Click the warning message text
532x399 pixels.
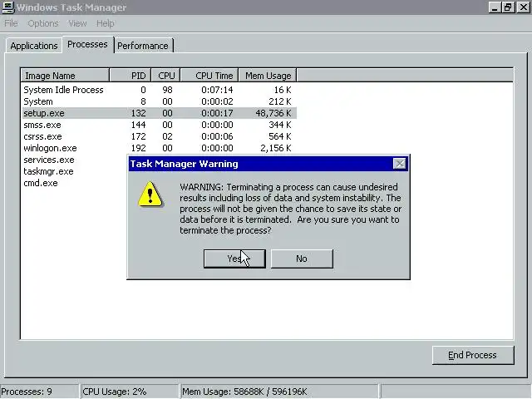pos(290,209)
